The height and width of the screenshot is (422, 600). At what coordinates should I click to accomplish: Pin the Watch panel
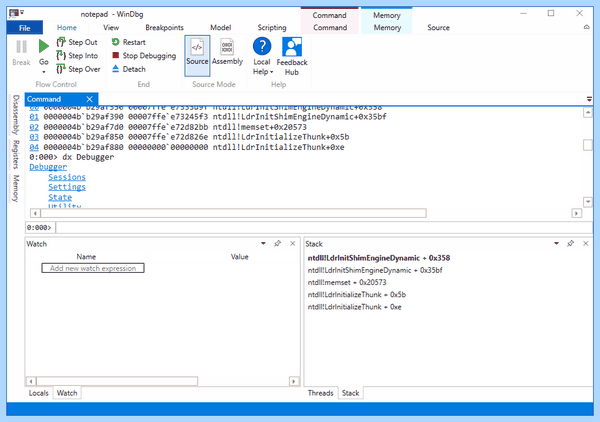pos(277,243)
